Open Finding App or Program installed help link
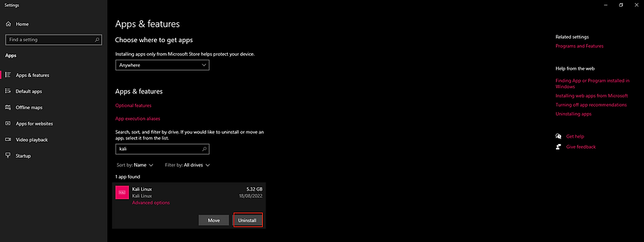This screenshot has height=242, width=644. [592, 84]
